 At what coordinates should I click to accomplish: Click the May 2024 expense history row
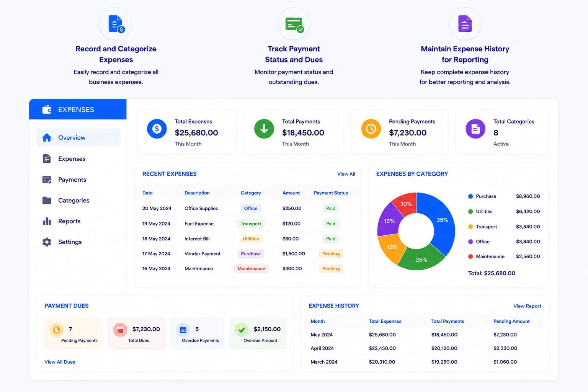click(x=425, y=335)
